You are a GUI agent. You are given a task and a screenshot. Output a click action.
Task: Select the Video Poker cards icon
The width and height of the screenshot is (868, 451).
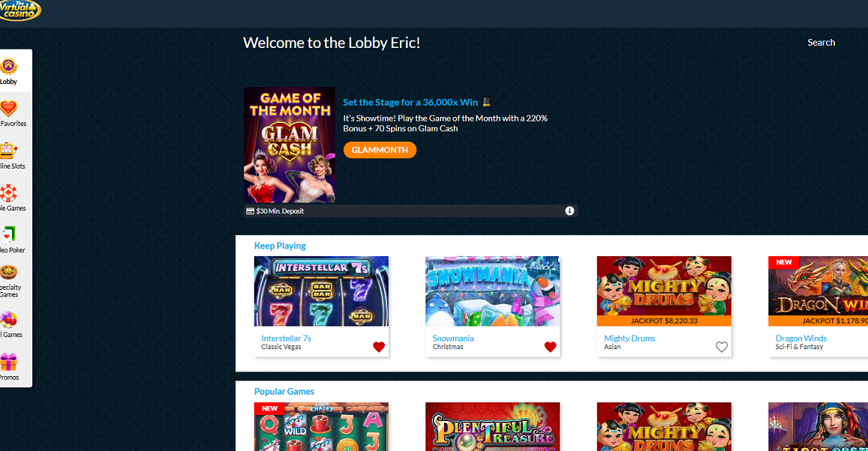pos(8,235)
